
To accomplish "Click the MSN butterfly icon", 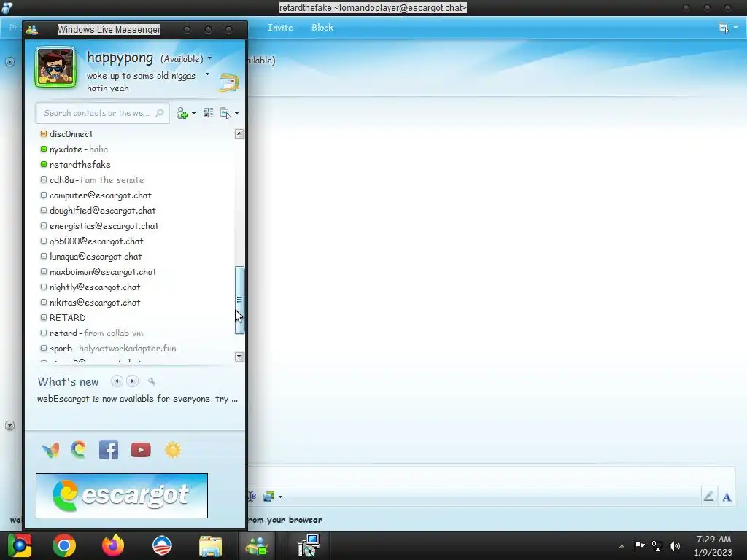I will 50,450.
